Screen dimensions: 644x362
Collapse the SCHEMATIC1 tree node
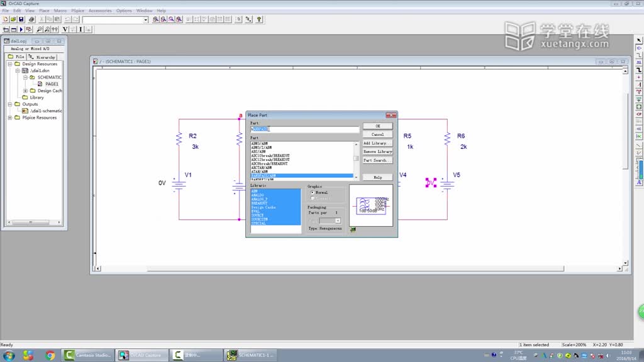pos(25,77)
